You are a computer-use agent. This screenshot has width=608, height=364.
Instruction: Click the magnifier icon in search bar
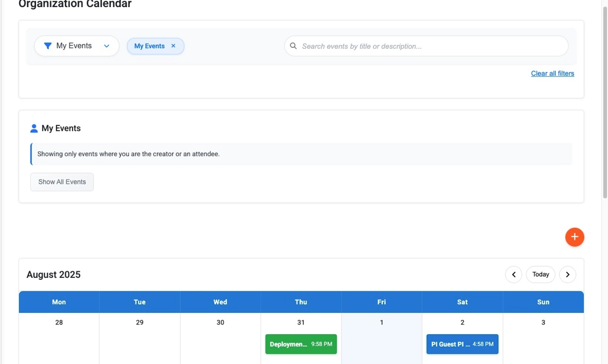(293, 46)
